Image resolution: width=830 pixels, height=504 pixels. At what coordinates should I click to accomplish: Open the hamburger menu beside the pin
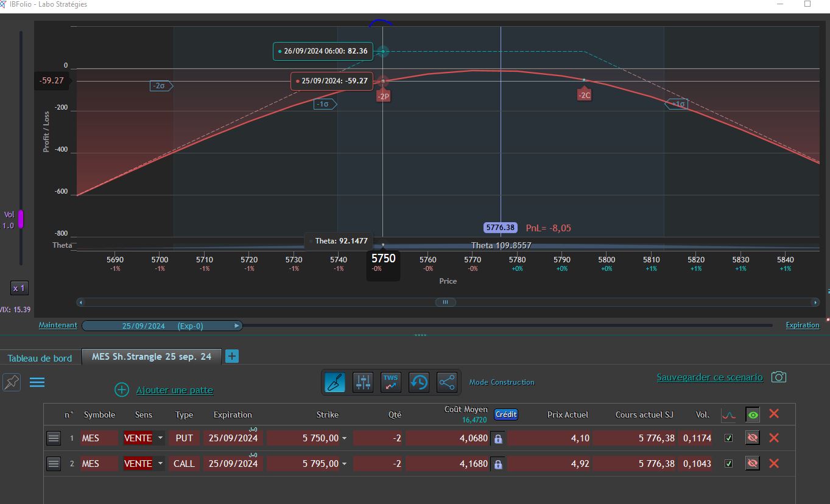(37, 382)
